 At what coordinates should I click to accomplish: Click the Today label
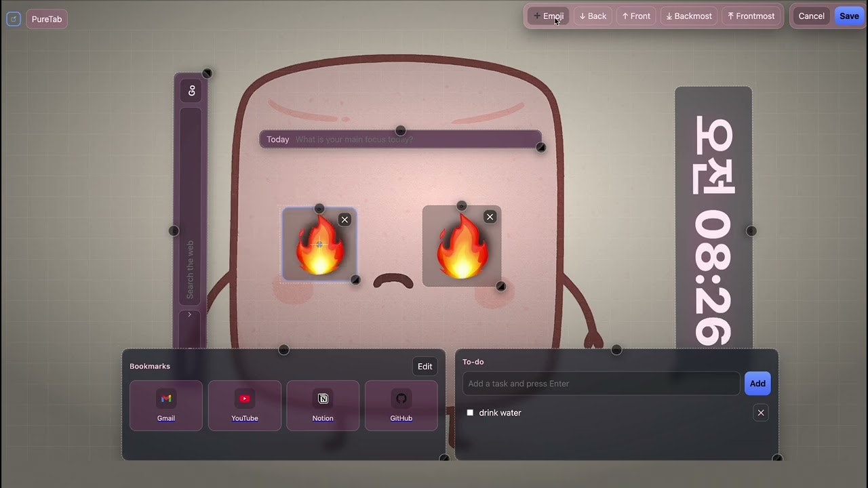tap(278, 140)
